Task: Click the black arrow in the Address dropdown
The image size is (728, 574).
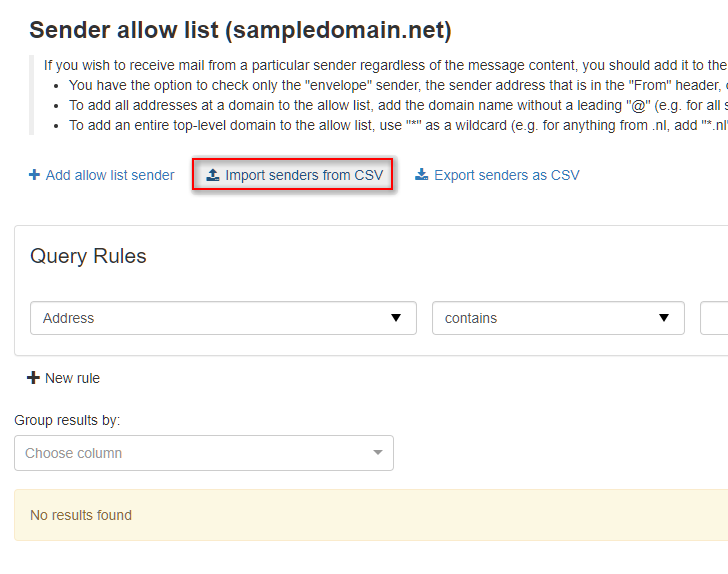Action: (x=396, y=318)
